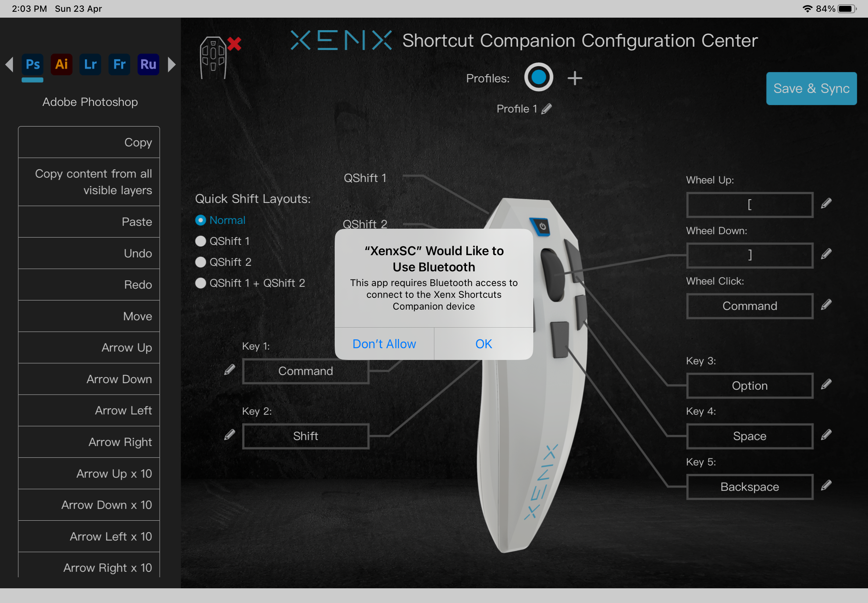Edit the Wheel Up assignment pencil

click(826, 203)
